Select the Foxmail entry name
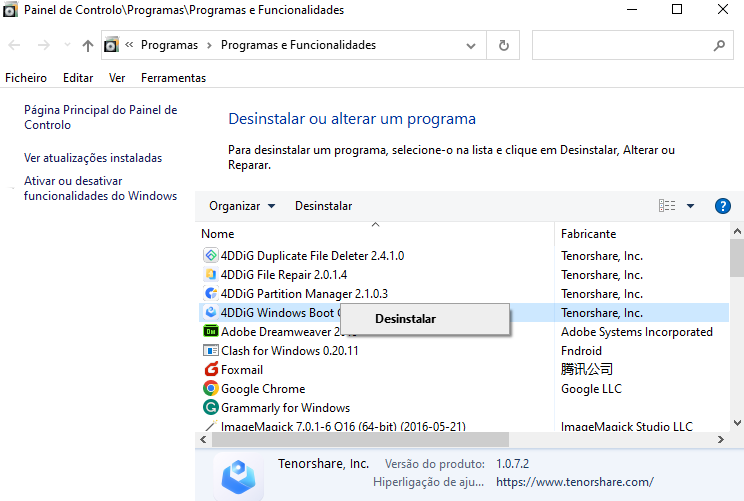 point(242,370)
